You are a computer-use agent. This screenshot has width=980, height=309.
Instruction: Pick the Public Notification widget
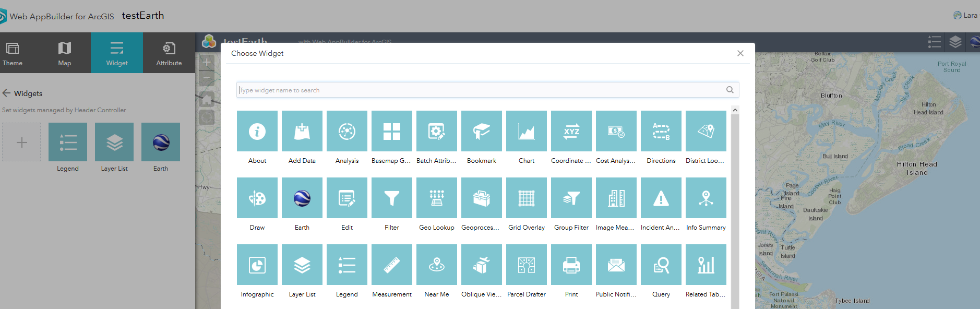click(x=616, y=265)
